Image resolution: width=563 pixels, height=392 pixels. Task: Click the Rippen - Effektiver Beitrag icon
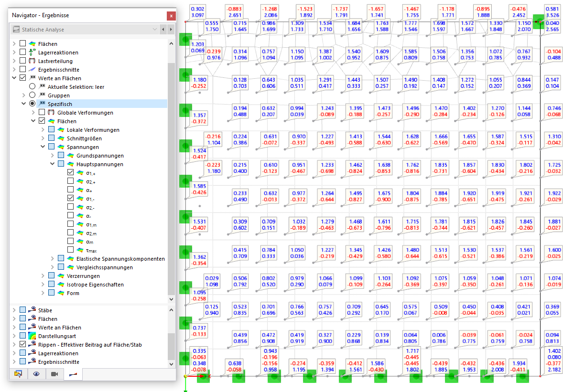point(32,344)
